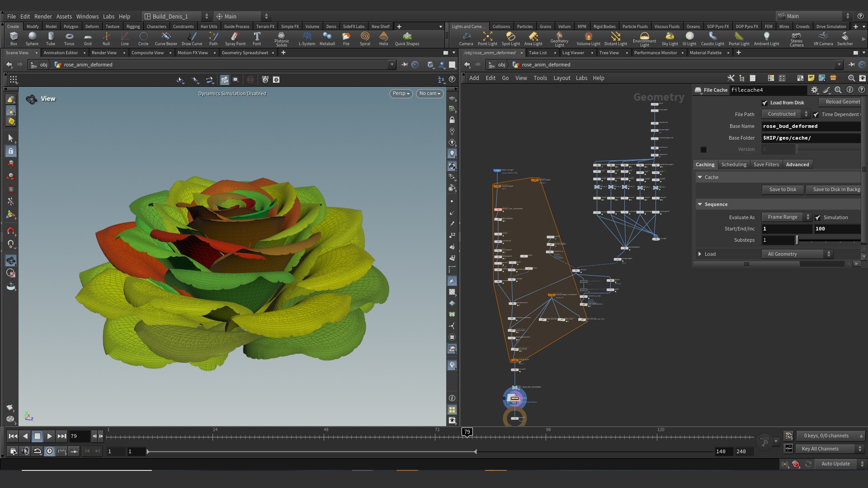
Task: Click the Reload Geometry button
Action: (x=840, y=102)
